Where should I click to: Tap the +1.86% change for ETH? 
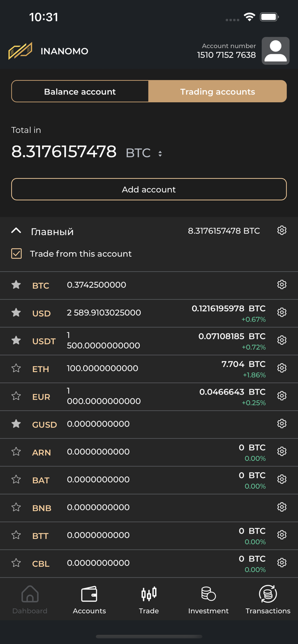(x=254, y=375)
